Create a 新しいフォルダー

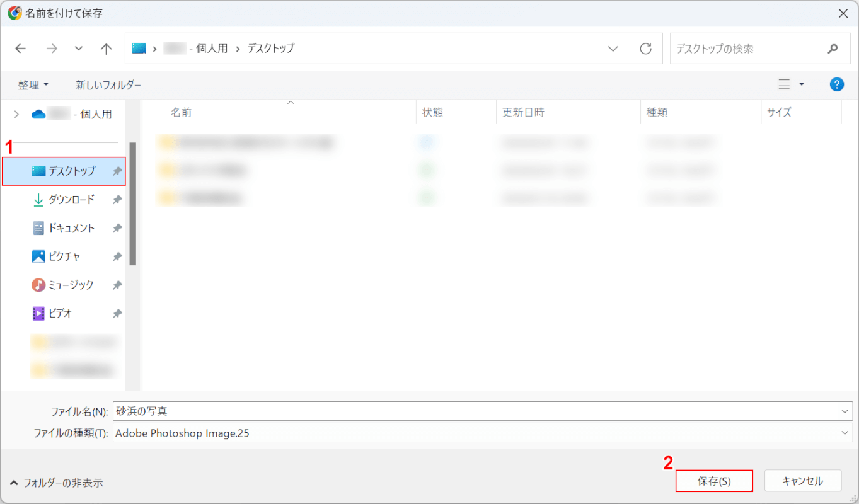[x=108, y=84]
